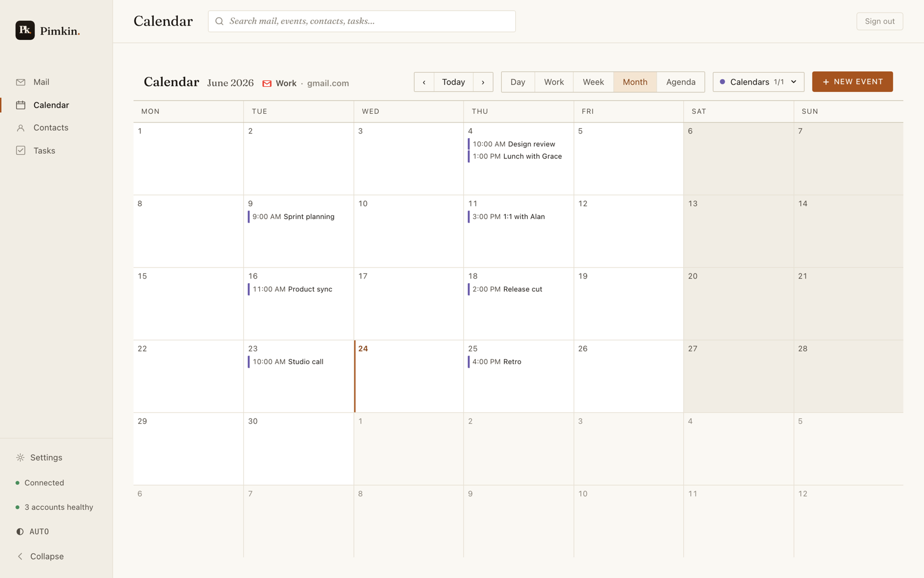The height and width of the screenshot is (578, 924).
Task: Select the June 19 Friday cell
Action: pyautogui.click(x=628, y=303)
